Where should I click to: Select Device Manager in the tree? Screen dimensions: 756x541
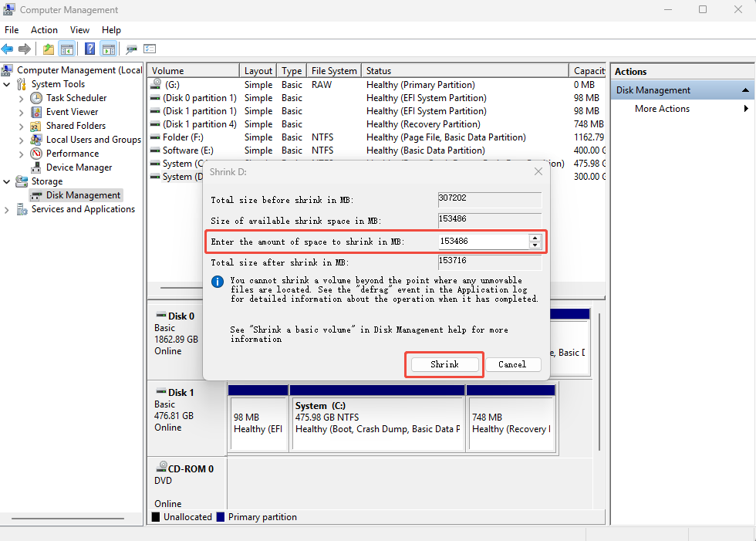point(79,167)
